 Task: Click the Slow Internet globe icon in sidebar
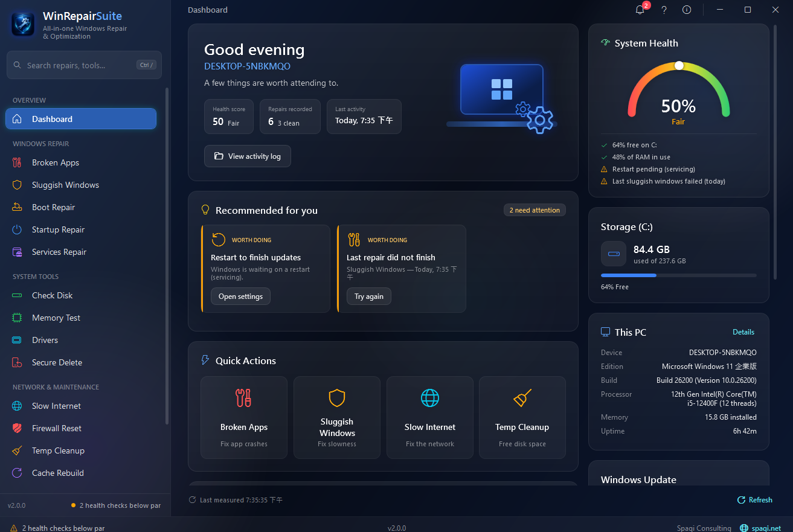[18, 406]
